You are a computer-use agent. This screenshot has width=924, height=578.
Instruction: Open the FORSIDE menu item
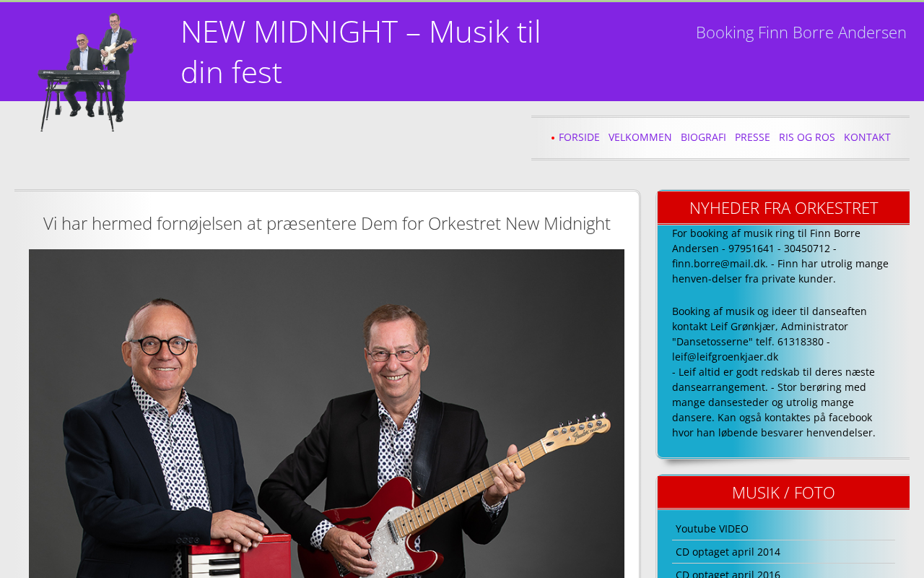579,137
